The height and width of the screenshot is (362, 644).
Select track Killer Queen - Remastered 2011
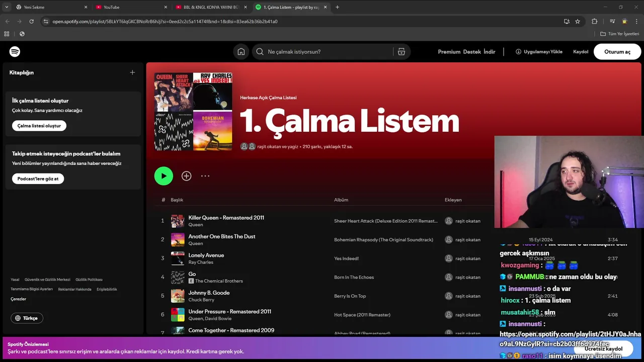[x=226, y=218]
